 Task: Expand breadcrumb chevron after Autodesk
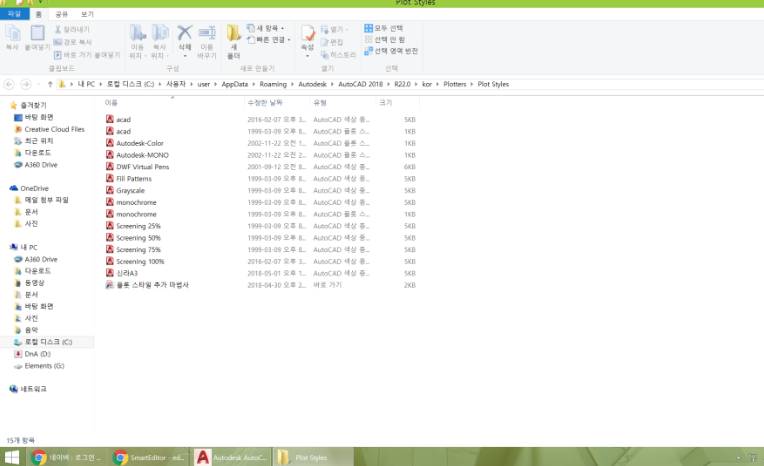coord(332,84)
